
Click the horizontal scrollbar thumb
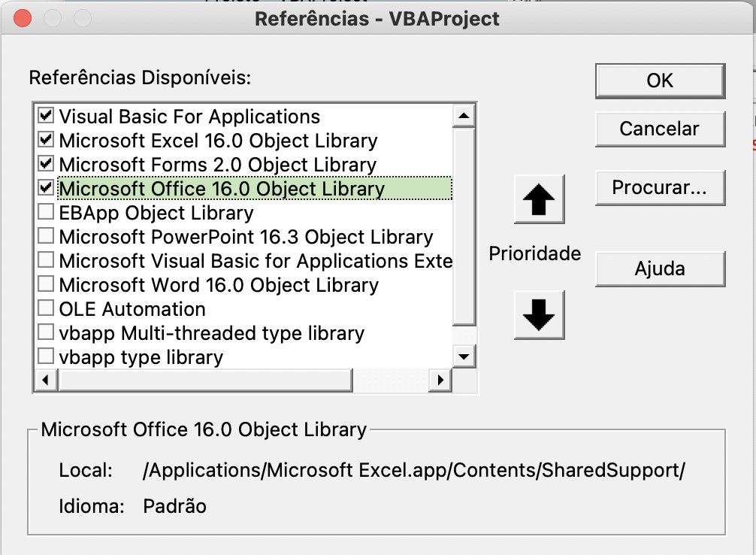[x=204, y=381]
